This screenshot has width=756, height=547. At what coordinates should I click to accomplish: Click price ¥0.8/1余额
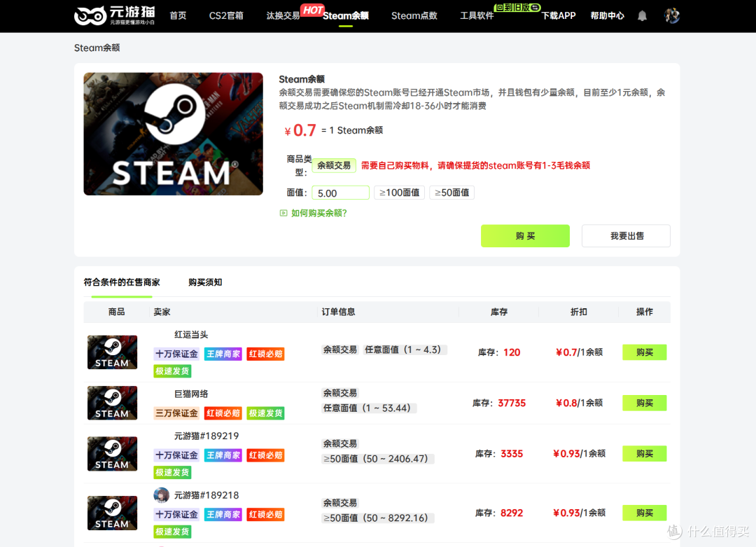[x=579, y=403]
